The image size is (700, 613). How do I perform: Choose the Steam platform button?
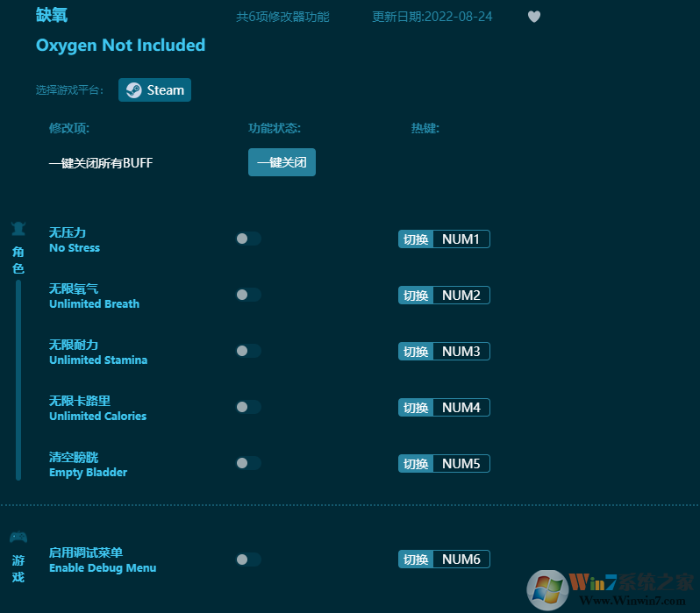click(x=155, y=90)
